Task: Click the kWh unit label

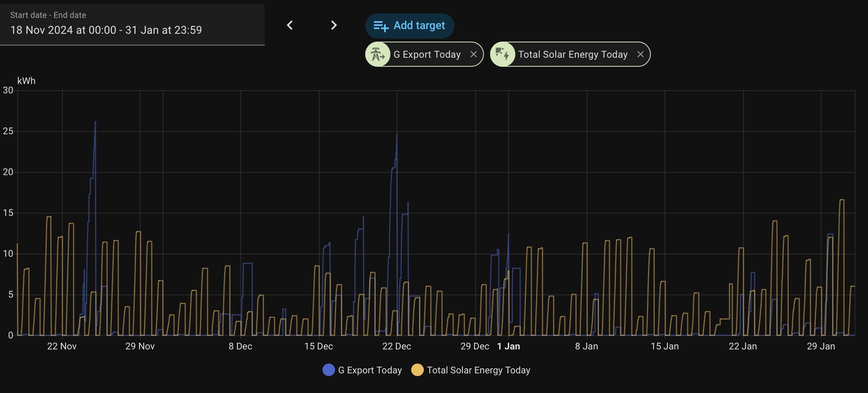Action: [26, 81]
